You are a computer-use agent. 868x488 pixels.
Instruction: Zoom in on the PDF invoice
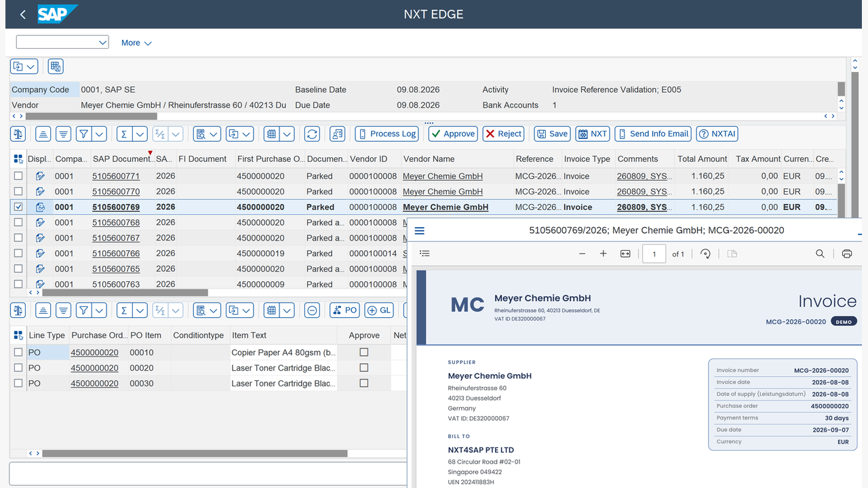[604, 253]
